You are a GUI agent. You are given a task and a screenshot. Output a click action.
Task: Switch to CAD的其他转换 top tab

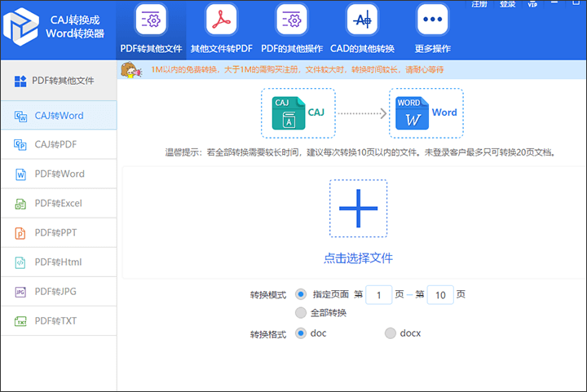click(x=362, y=30)
